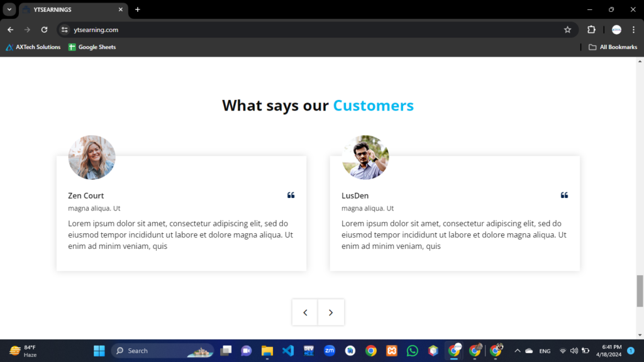Open the AXTech Solutions bookmark
This screenshot has width=644, height=362.
tap(33, 47)
